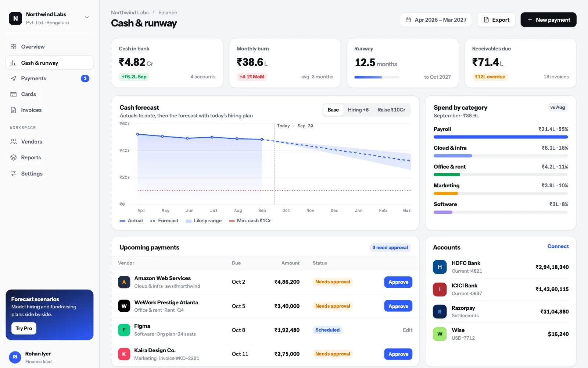Expand the Northwind Labs workspace switcher chevron
This screenshot has width=588, height=368.
coord(87,17)
